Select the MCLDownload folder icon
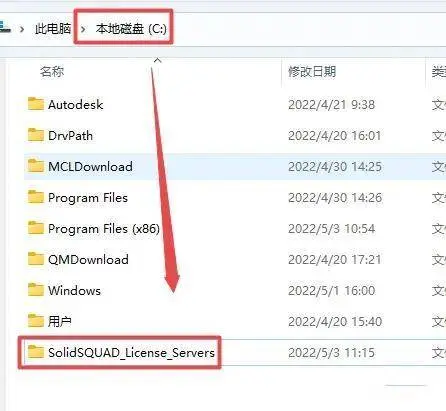The image size is (446, 411). pos(36,166)
